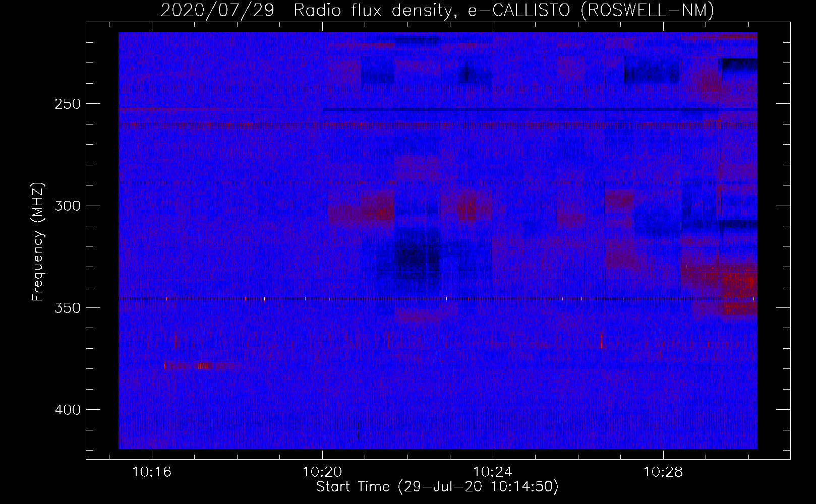The image size is (816, 504).
Task: Click the plot title '2020/07/29 Radio flux density'
Action: point(437,10)
